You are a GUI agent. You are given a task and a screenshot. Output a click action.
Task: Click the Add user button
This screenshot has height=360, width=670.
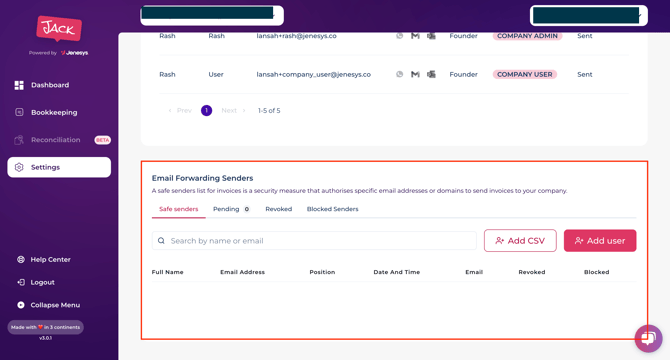click(x=600, y=240)
